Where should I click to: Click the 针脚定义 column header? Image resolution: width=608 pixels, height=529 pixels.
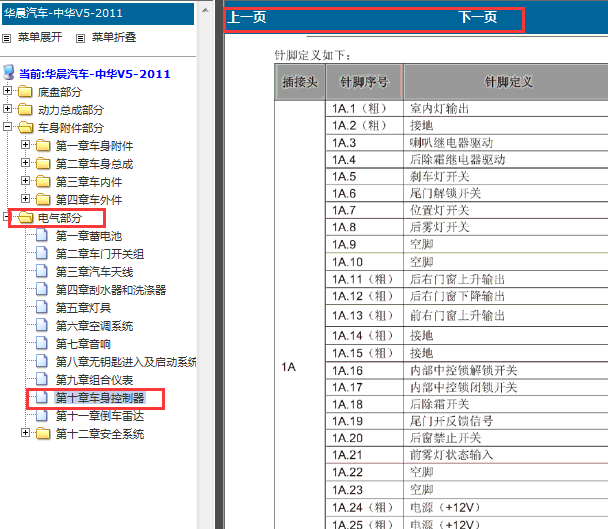click(508, 82)
